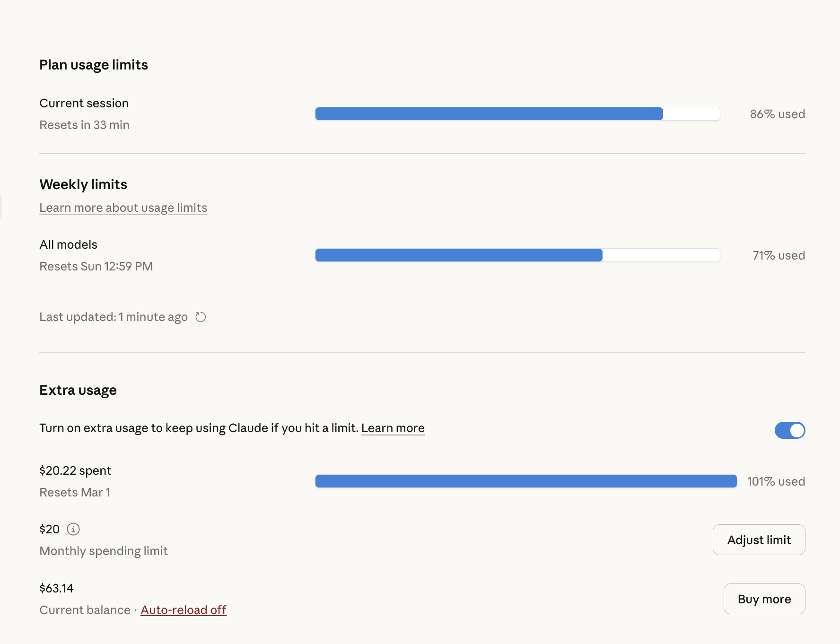Click the info icon next to $20

pyautogui.click(x=73, y=529)
